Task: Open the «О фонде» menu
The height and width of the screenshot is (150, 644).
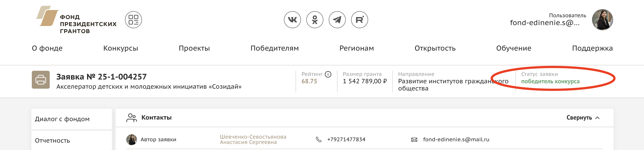Action: [x=47, y=48]
